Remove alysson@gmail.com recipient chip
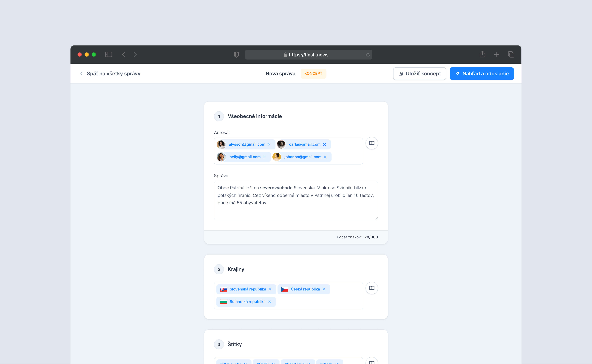The image size is (592, 364). pos(269,144)
